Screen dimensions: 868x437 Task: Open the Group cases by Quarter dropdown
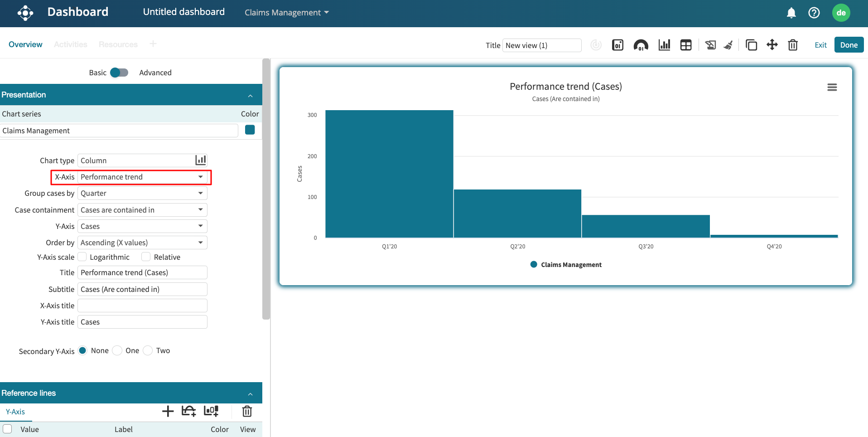(142, 193)
